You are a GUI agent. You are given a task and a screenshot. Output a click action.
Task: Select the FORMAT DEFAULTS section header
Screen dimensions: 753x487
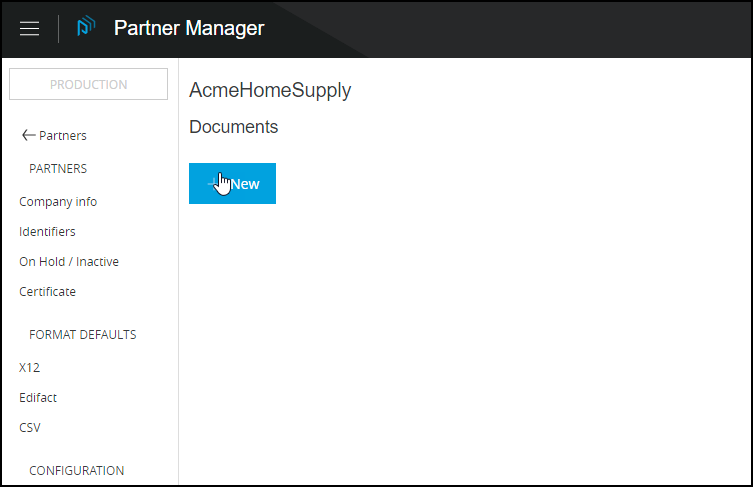tap(83, 335)
